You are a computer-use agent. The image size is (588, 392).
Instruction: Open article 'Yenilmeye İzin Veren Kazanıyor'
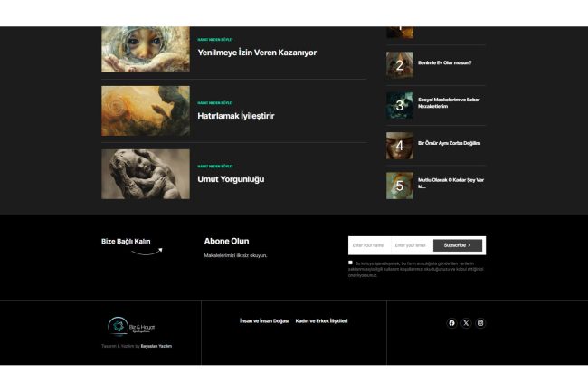coord(257,53)
